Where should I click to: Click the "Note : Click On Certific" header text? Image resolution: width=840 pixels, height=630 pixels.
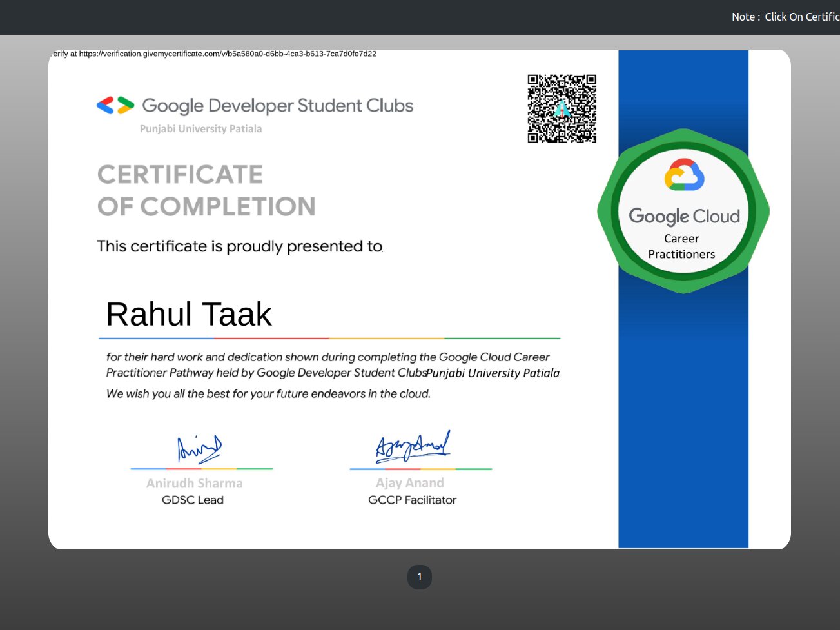[x=786, y=17]
